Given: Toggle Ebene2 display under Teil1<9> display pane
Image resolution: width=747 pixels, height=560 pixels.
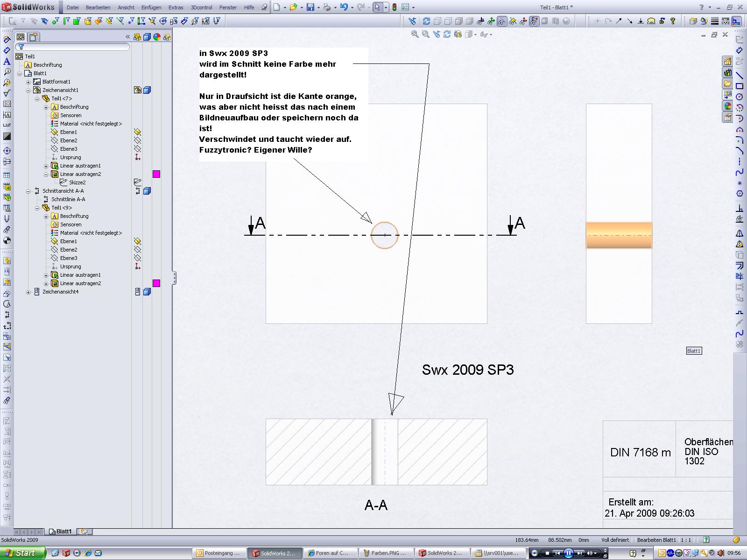Looking at the screenshot, I should (137, 250).
